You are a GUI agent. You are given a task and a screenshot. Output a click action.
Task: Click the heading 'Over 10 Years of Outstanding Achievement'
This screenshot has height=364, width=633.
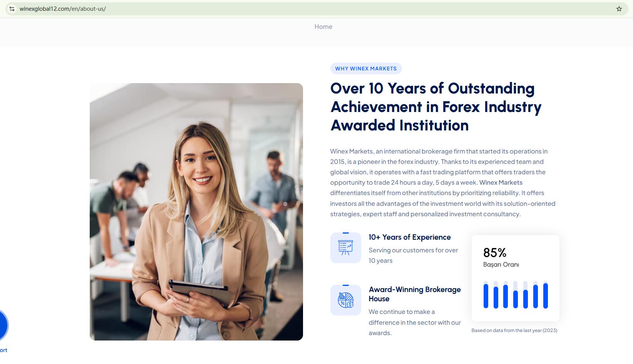pos(436,107)
